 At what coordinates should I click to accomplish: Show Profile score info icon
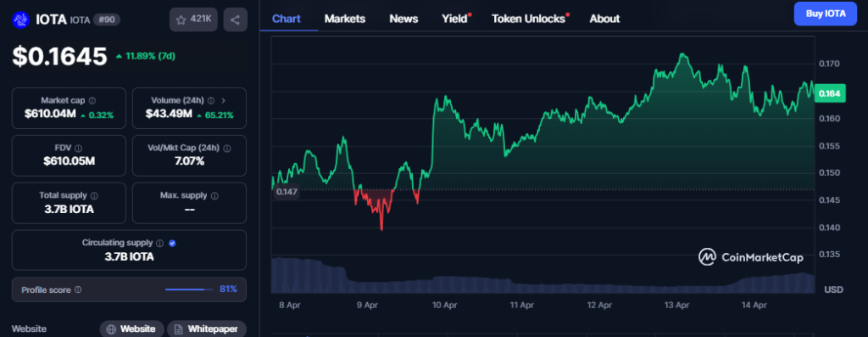tap(78, 289)
